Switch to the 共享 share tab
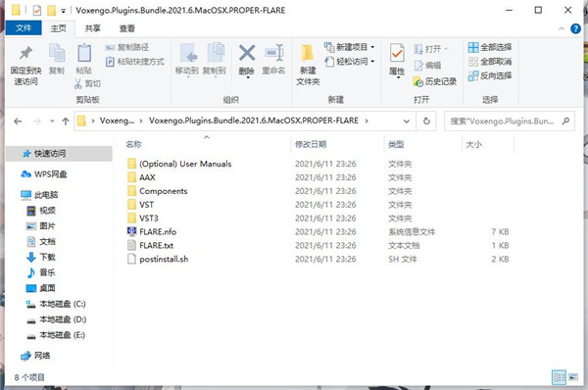This screenshot has width=588, height=390. [92, 28]
